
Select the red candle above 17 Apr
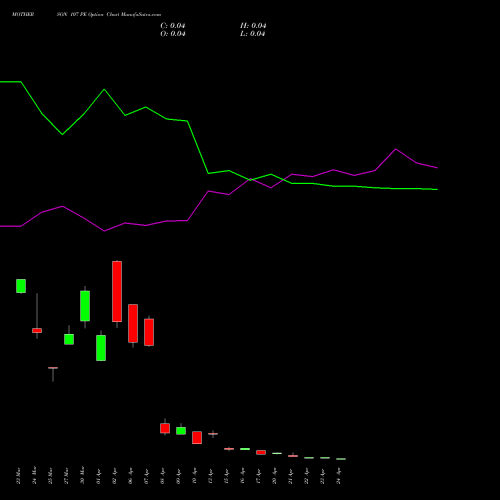[x=261, y=452]
